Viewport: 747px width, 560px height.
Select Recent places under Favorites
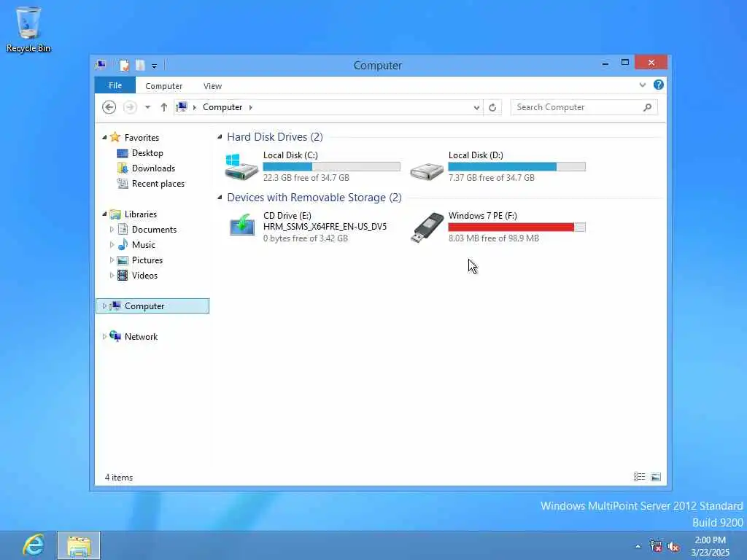[x=158, y=183]
